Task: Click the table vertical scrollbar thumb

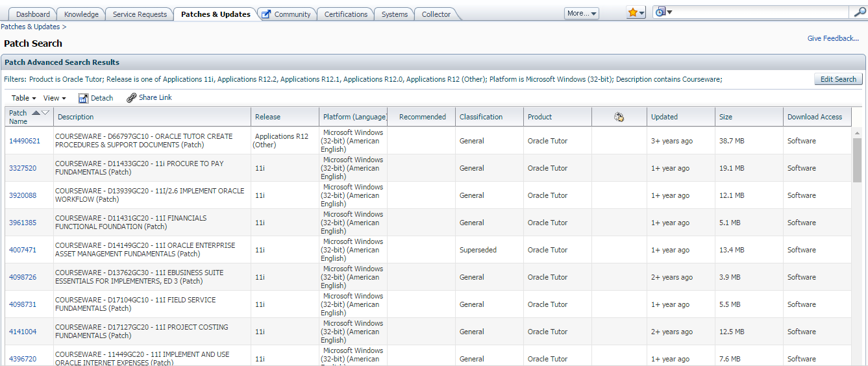Action: coord(857,160)
